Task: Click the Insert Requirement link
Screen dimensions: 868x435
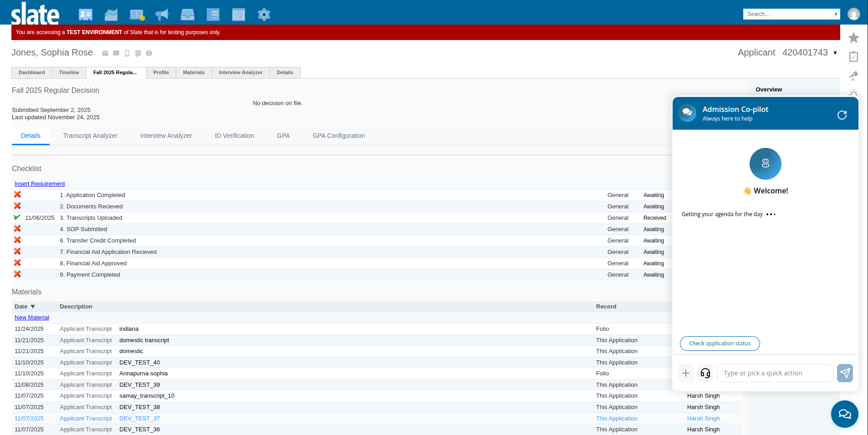Action: pos(40,184)
